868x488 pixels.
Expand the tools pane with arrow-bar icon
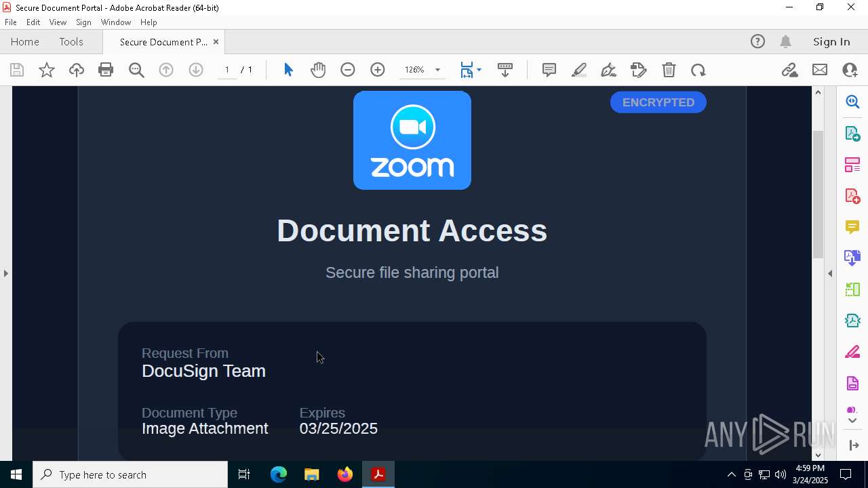click(x=854, y=445)
